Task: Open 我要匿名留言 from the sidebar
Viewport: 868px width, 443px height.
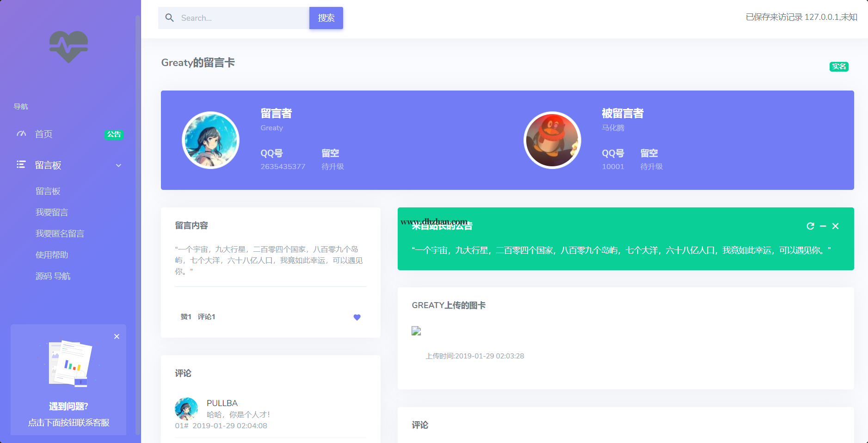Action: pos(60,234)
